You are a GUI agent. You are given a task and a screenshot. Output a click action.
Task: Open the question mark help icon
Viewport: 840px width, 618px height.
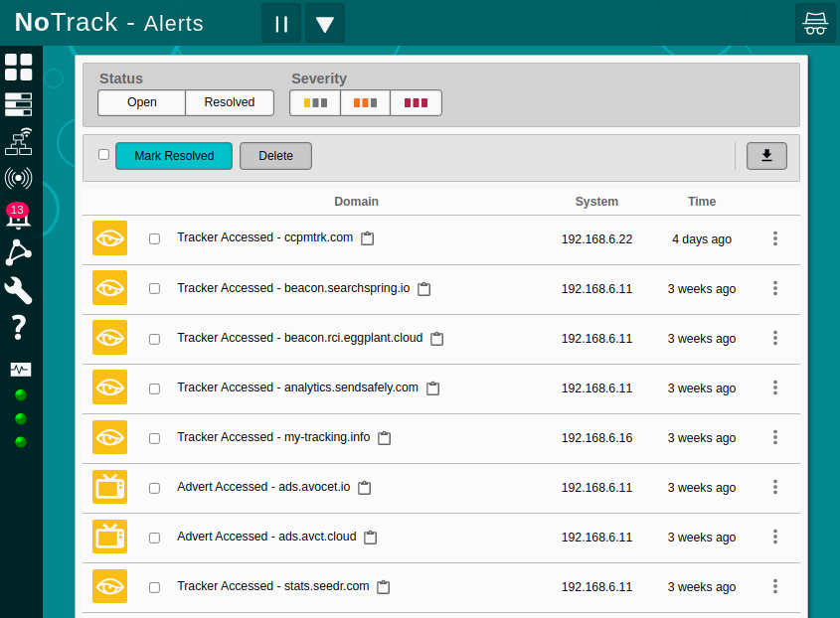(x=18, y=327)
